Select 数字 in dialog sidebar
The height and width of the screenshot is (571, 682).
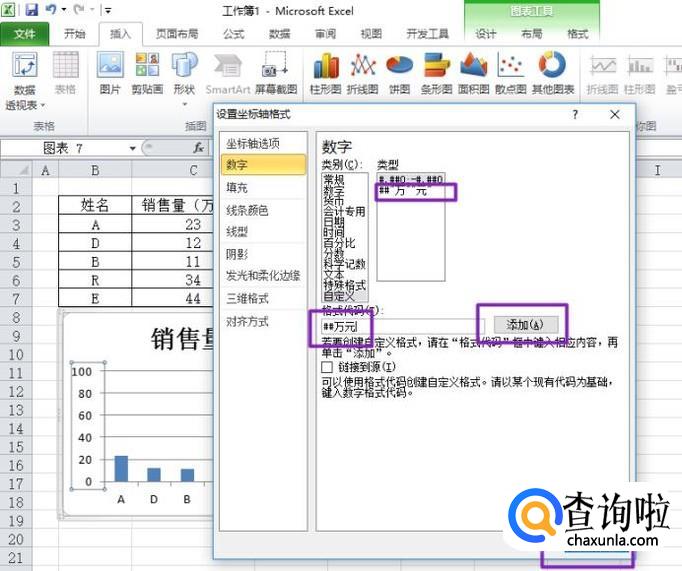(x=263, y=164)
